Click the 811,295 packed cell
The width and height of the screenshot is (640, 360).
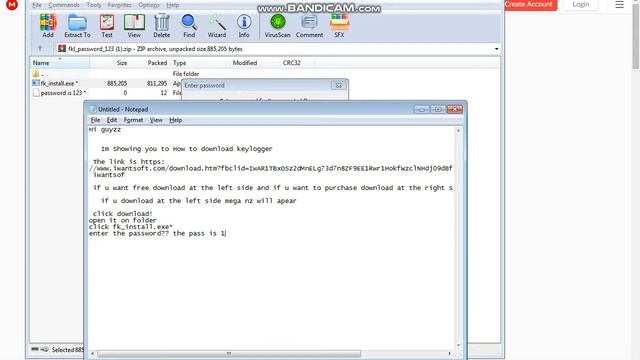[157, 83]
